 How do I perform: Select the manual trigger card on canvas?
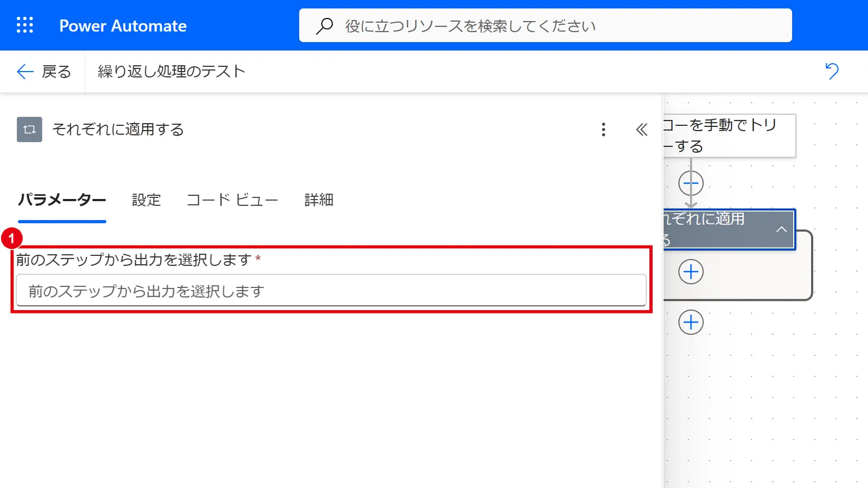(x=729, y=136)
